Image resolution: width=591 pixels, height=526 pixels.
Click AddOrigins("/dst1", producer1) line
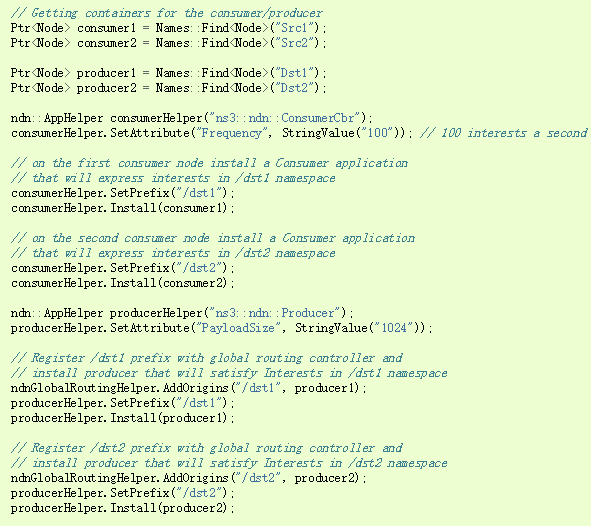[188, 388]
